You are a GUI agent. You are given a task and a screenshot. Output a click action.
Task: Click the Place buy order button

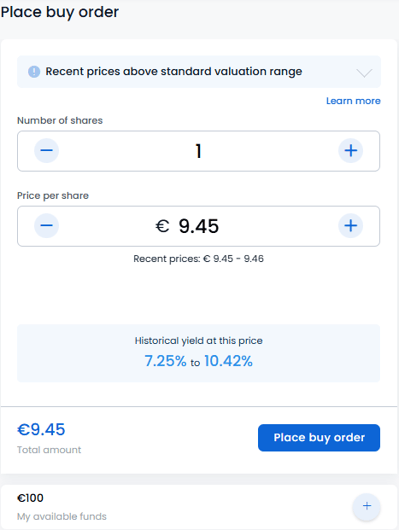(319, 438)
